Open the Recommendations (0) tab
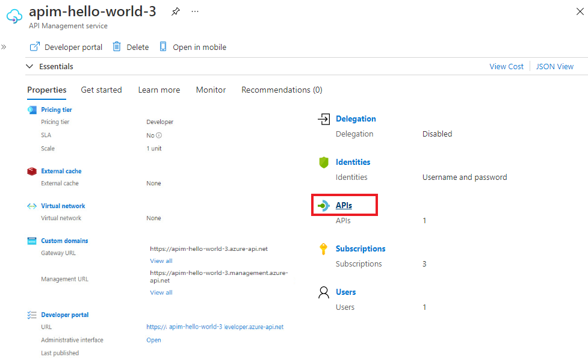 coord(282,90)
